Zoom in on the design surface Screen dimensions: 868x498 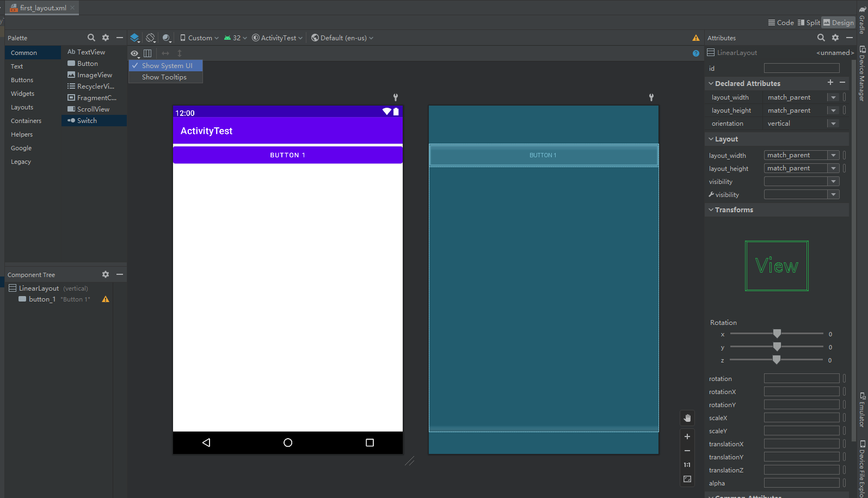pyautogui.click(x=687, y=436)
